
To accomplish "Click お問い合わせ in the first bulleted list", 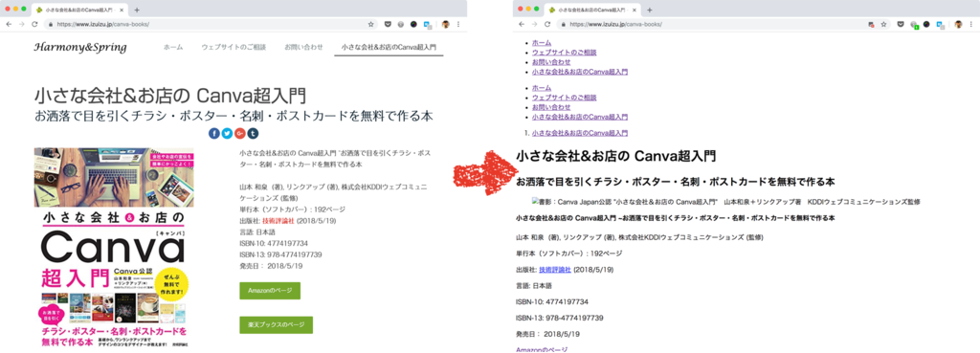I will pos(551,62).
